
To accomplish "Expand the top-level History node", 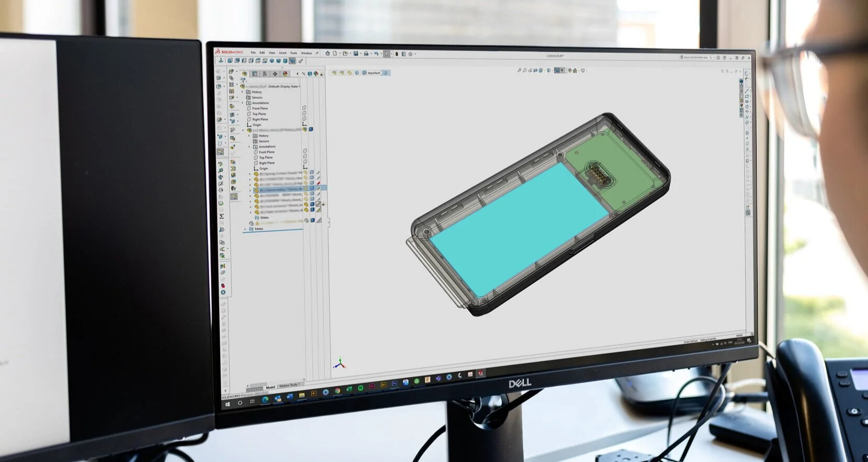I will coord(242,92).
